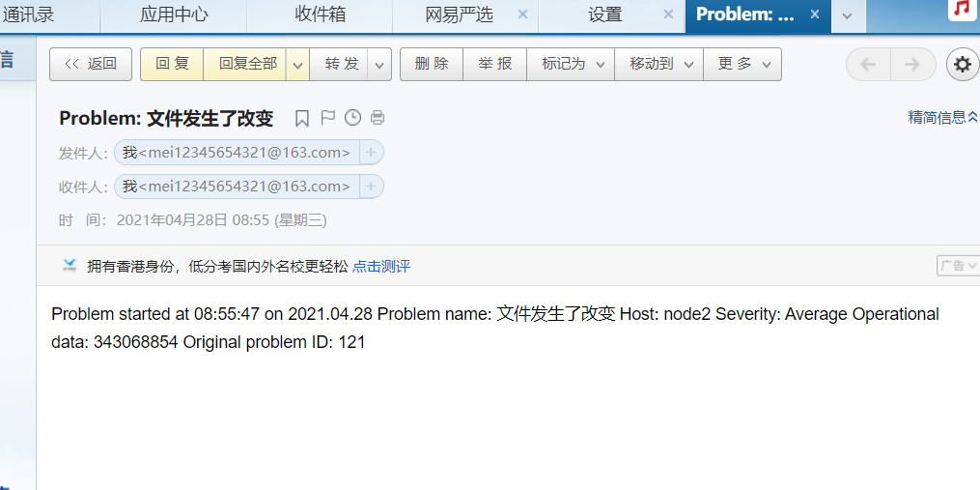
Task: Click the bookmark icon beside the email subject
Action: click(x=302, y=118)
